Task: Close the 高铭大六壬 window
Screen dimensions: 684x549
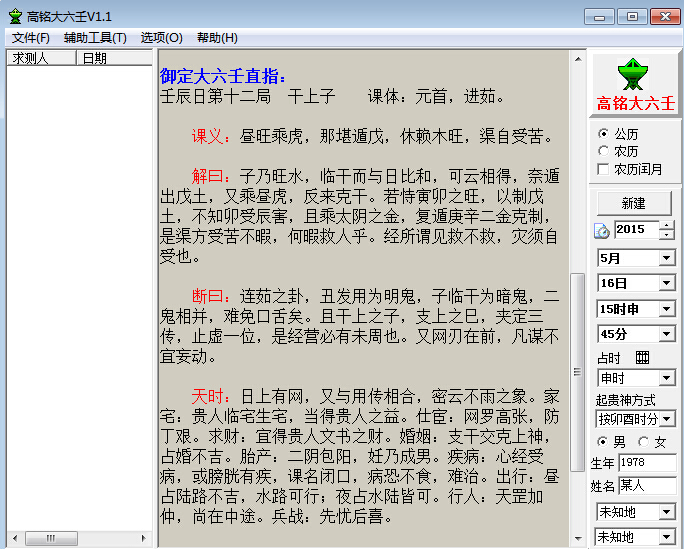Action: pos(665,17)
